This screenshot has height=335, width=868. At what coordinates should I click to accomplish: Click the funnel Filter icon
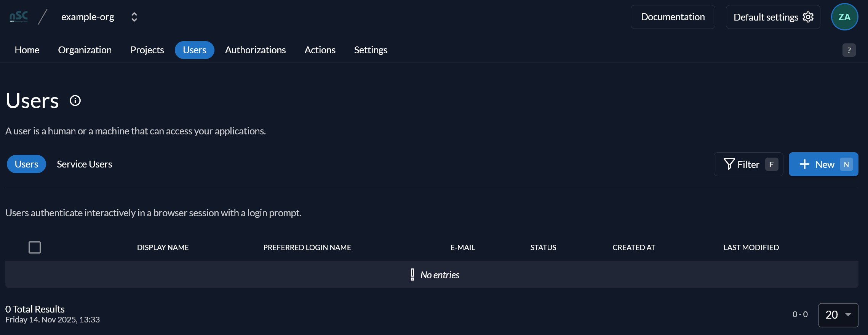[729, 164]
